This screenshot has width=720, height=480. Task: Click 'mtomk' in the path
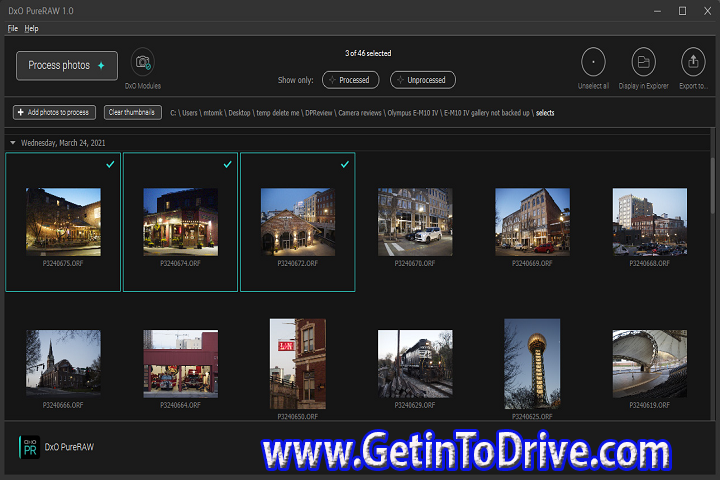(213, 113)
